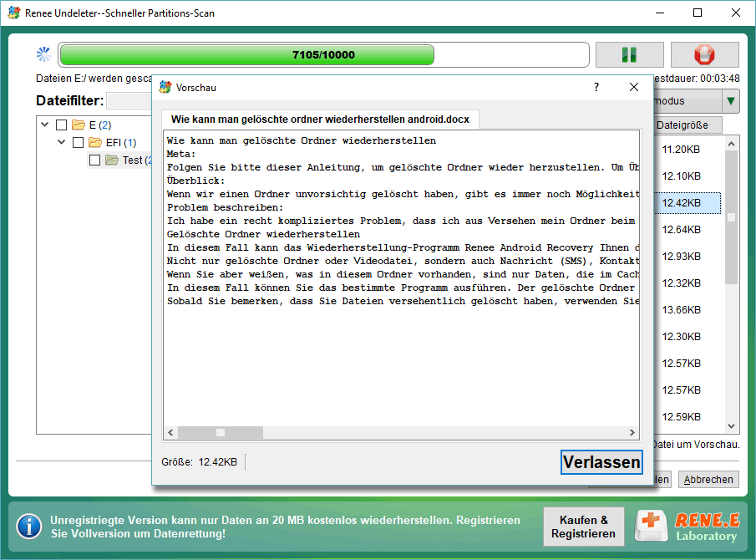The width and height of the screenshot is (756, 560).
Task: Click the 'Überblick:' line in the preview
Action: click(x=195, y=181)
